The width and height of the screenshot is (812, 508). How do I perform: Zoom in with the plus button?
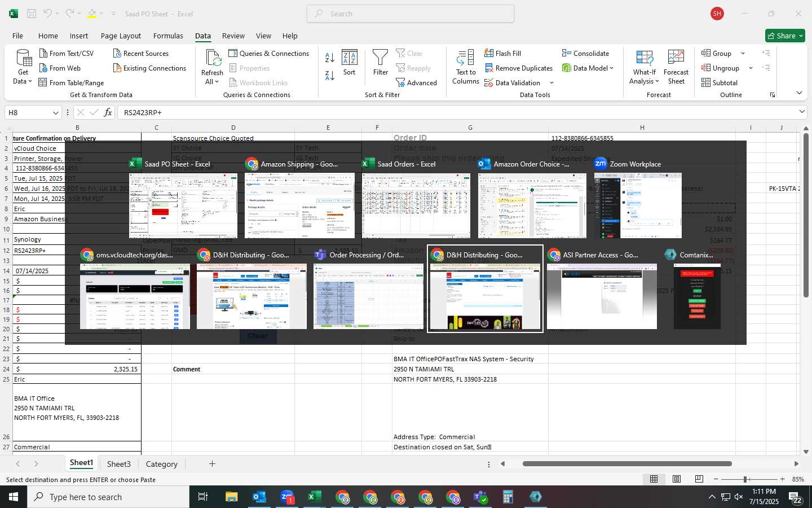coord(782,479)
